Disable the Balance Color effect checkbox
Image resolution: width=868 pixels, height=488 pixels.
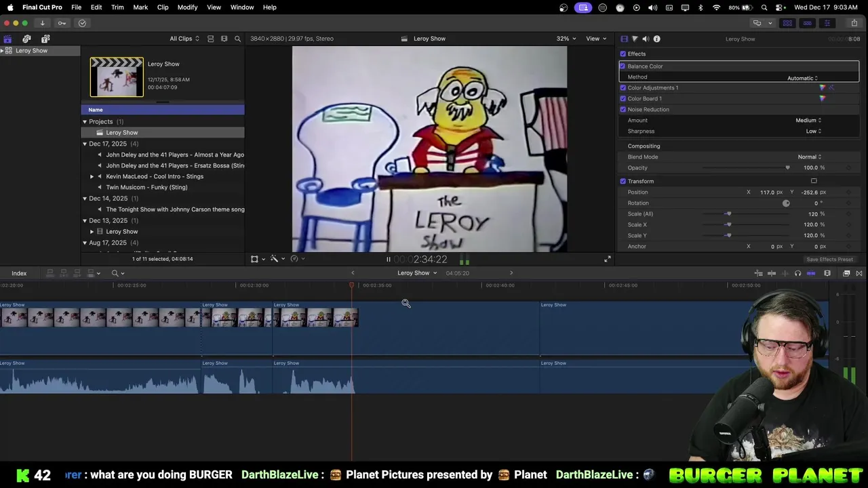click(x=623, y=66)
